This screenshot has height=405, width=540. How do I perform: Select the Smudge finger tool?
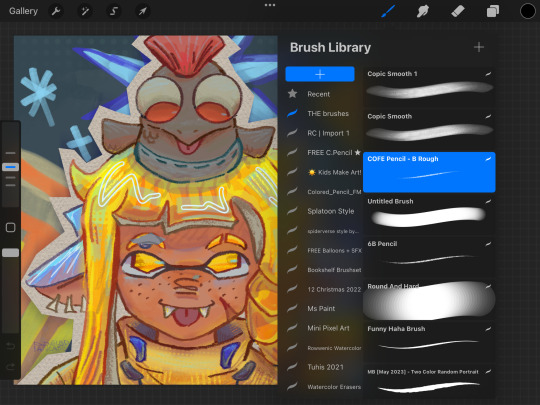(423, 11)
